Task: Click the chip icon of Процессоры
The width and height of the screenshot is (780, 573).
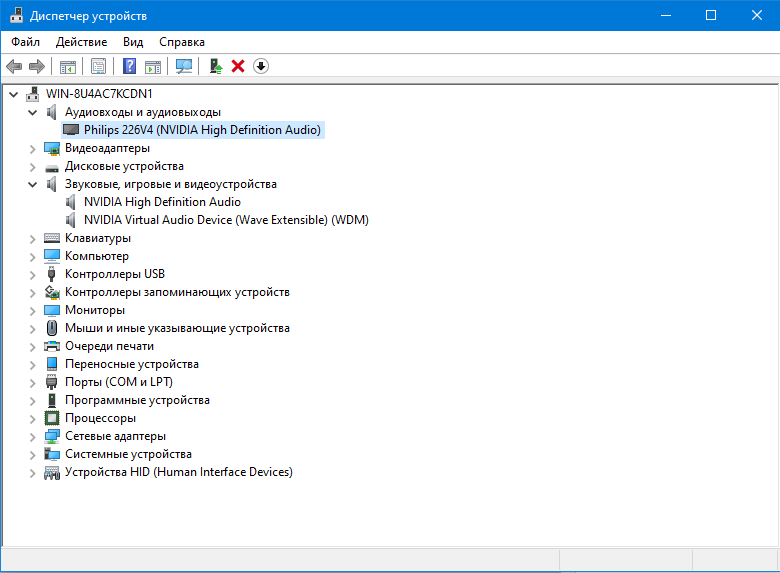Action: (x=52, y=418)
